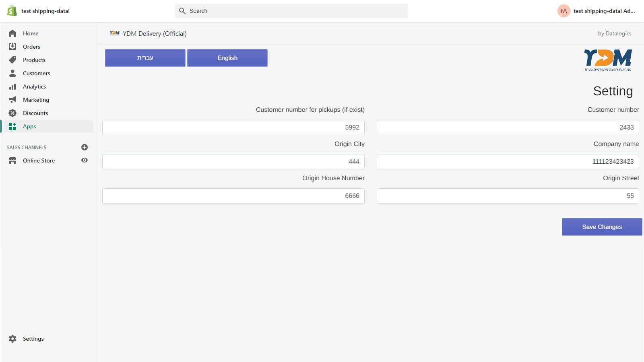Open the Marketing section
The width and height of the screenshot is (644, 362).
point(36,100)
